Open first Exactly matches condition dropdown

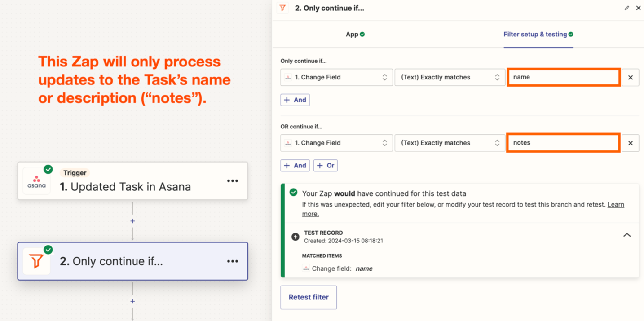pos(450,77)
